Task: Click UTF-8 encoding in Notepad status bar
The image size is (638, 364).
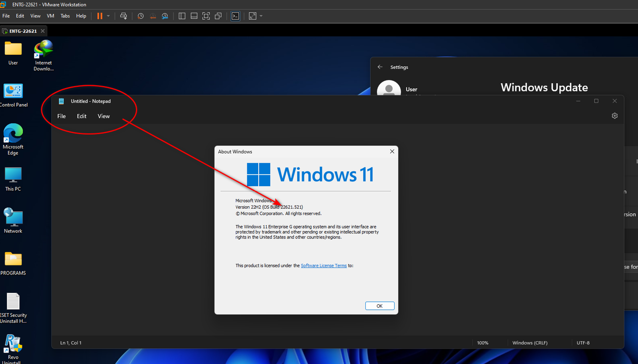Action: pos(583,343)
